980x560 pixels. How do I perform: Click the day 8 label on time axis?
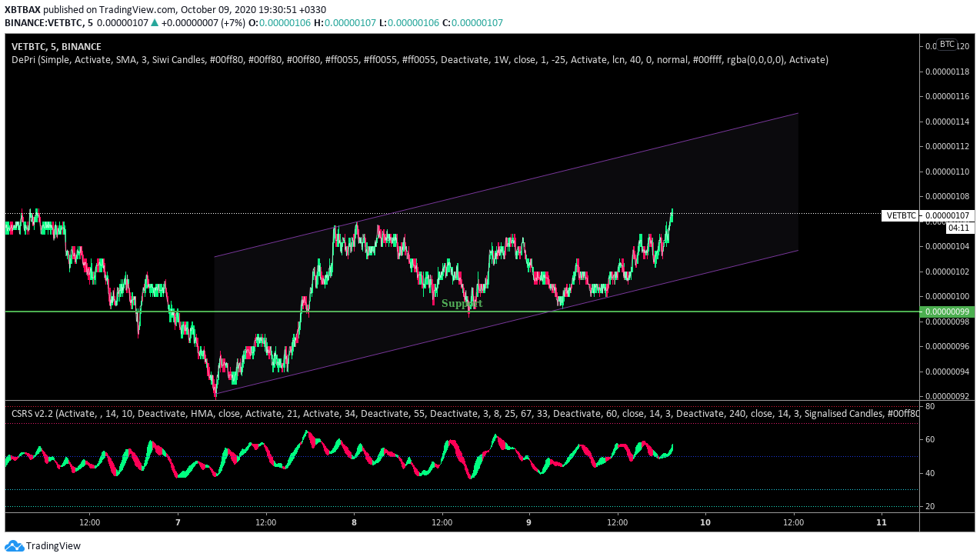354,522
